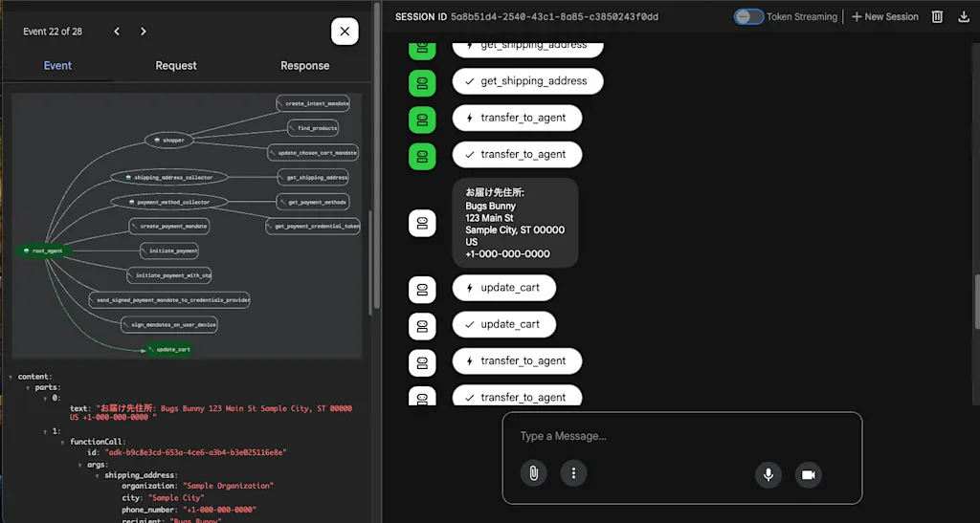This screenshot has height=523, width=980.
Task: Go to the previous event arrow
Action: point(117,32)
